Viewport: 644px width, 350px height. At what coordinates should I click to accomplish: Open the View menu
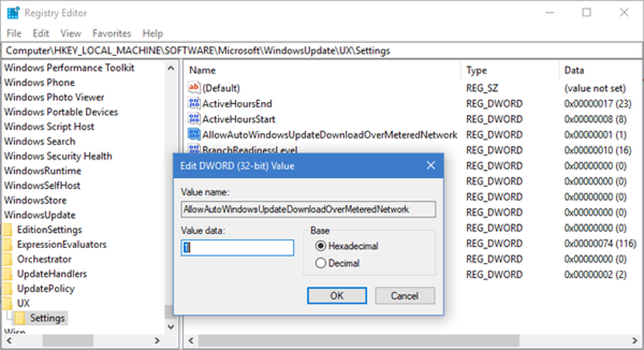71,34
